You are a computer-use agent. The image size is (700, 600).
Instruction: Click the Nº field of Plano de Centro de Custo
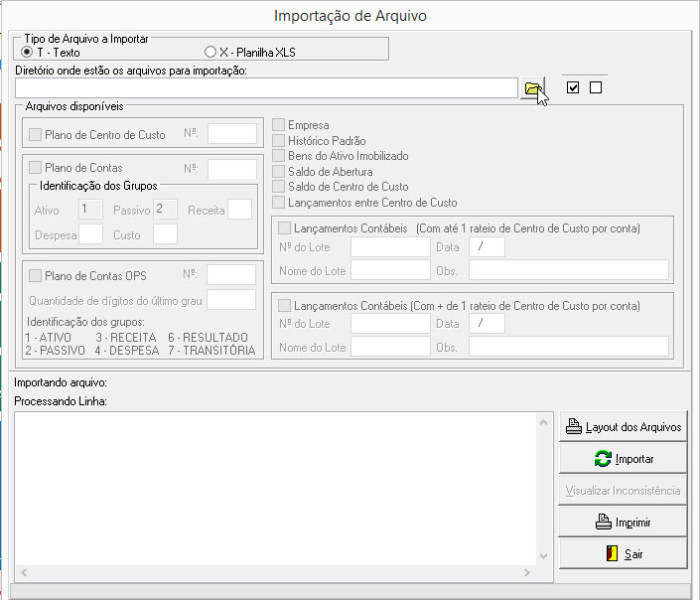pyautogui.click(x=232, y=133)
